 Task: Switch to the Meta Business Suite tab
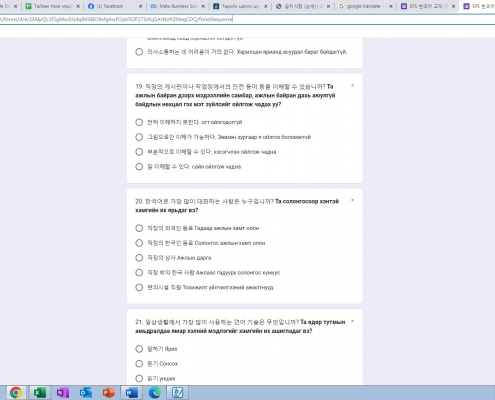pos(177,6)
